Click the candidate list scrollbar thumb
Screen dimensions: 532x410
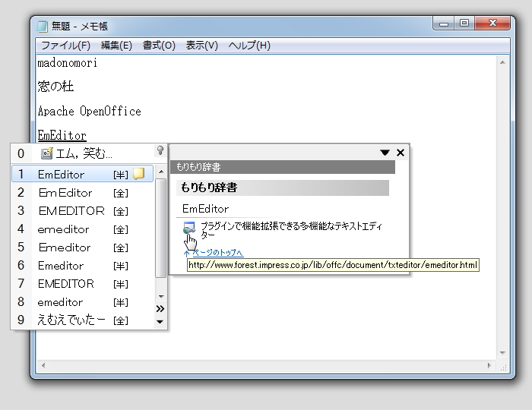click(161, 228)
